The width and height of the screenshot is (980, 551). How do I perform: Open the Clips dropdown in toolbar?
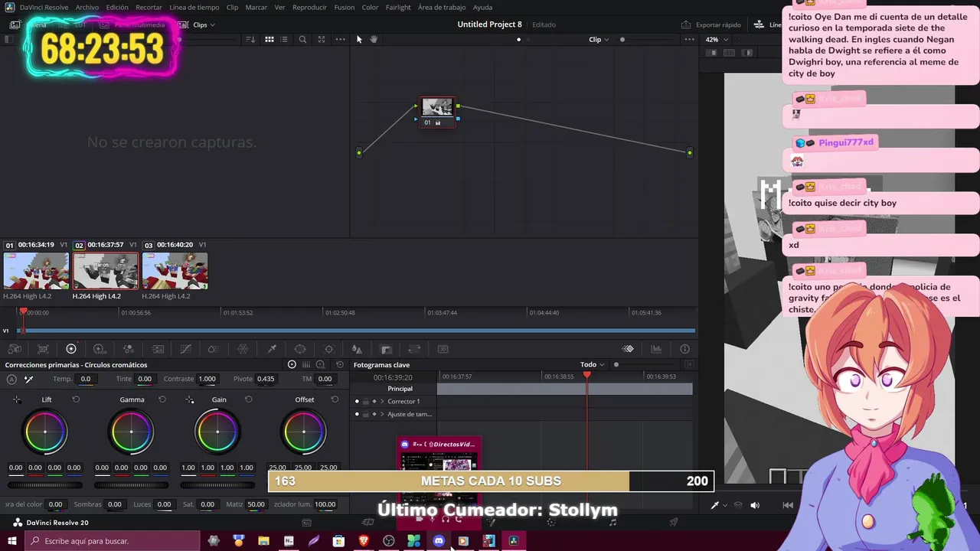click(x=204, y=24)
